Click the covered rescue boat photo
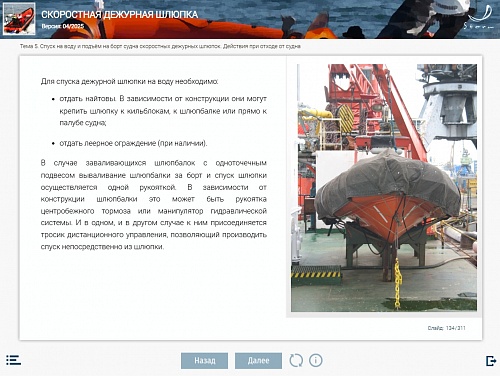Viewport: 500px width, 376px height. click(x=384, y=188)
